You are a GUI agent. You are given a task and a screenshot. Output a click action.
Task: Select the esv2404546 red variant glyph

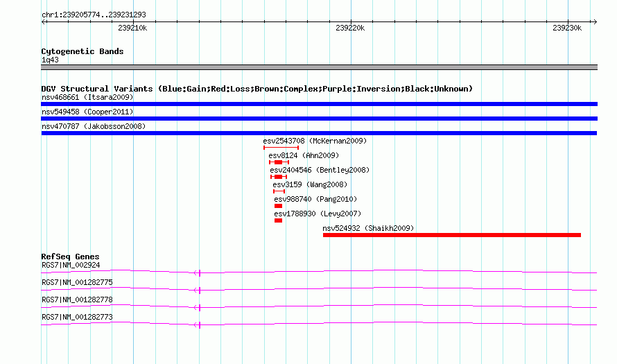click(279, 177)
